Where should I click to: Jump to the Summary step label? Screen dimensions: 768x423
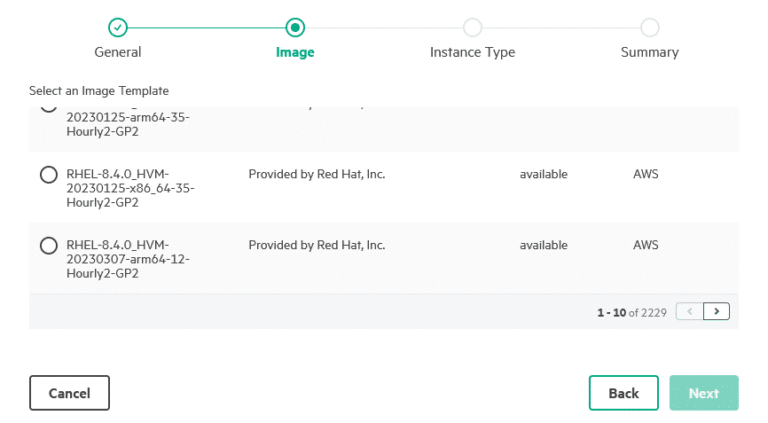[x=649, y=52]
